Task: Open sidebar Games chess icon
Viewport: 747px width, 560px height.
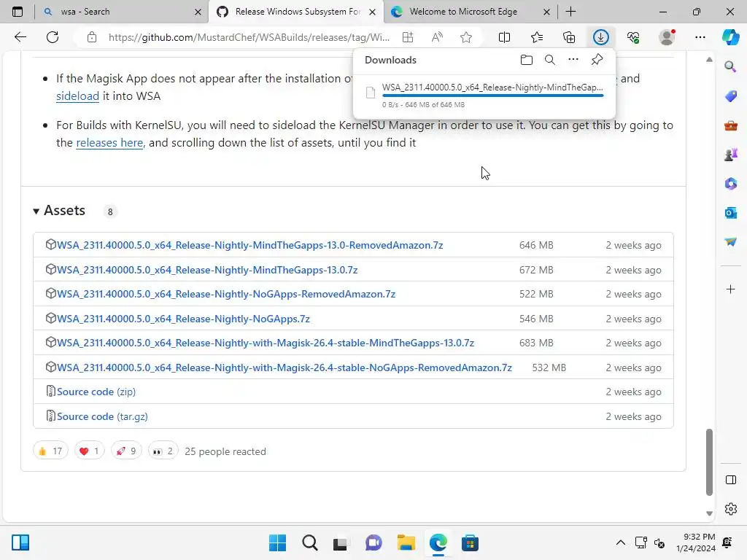Action: (x=730, y=155)
